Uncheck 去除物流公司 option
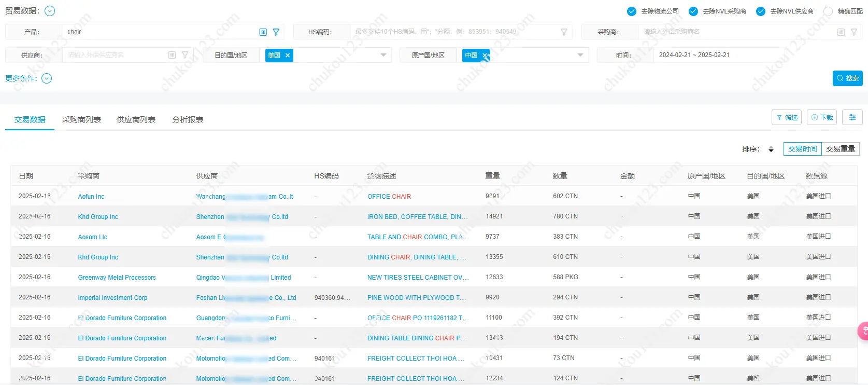Viewport: 868px width, 385px height. coord(632,11)
